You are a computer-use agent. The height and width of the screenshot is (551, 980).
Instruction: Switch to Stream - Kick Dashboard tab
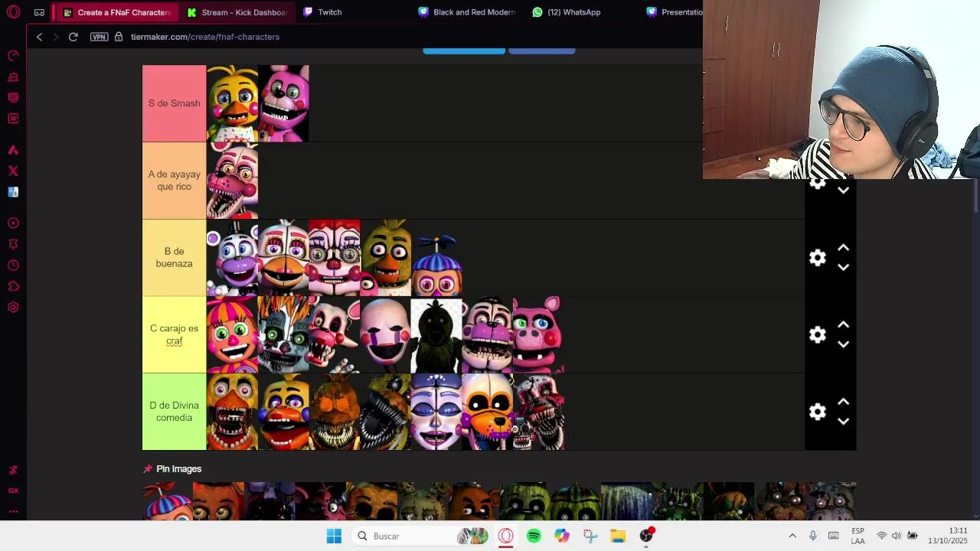point(237,12)
